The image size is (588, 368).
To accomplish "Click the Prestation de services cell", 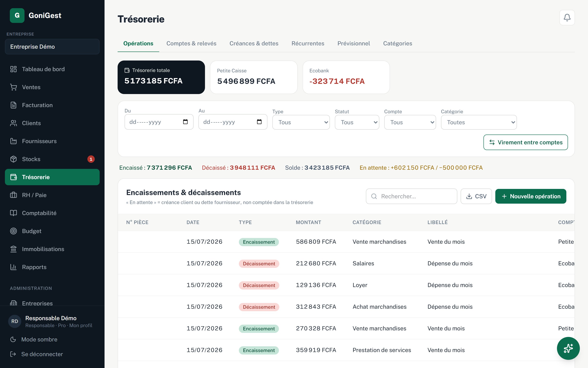I will pos(382,350).
